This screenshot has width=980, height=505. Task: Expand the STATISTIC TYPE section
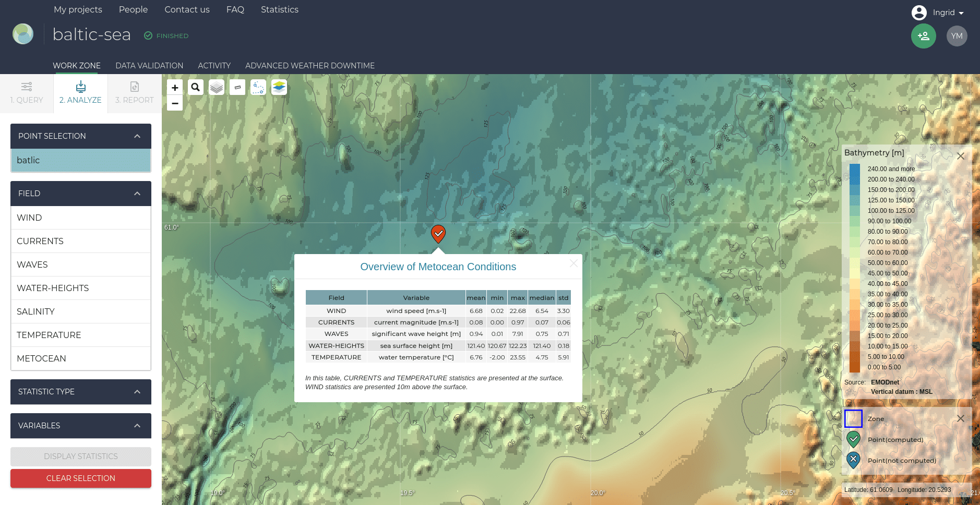137,392
